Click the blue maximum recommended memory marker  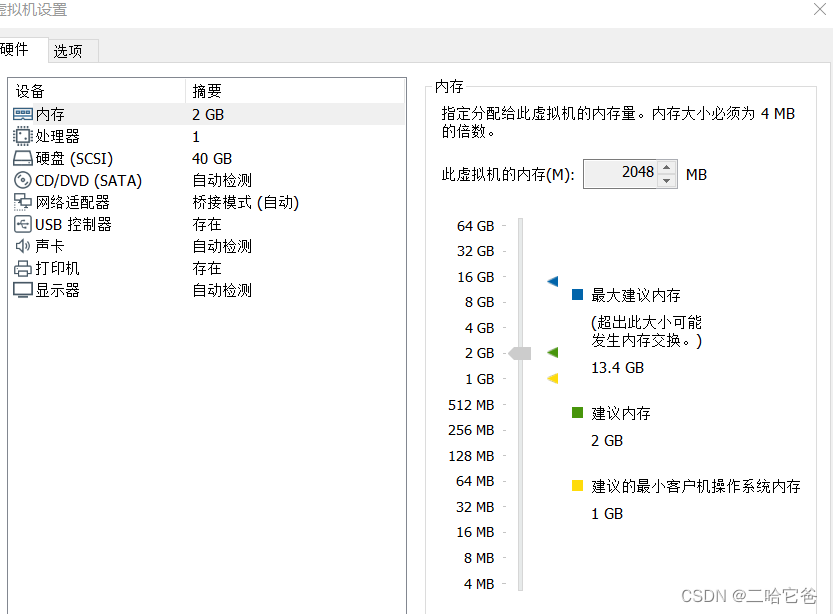pos(552,281)
